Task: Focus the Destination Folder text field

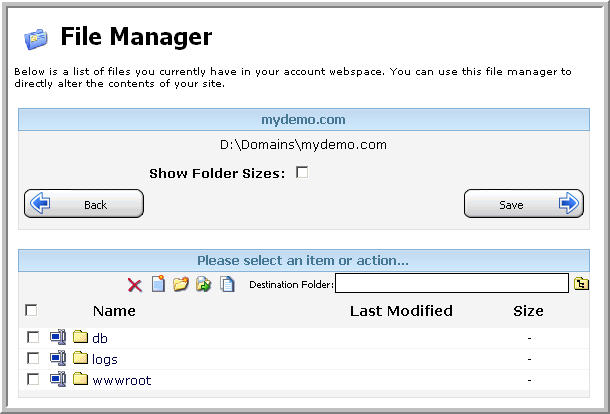Action: 452,283
